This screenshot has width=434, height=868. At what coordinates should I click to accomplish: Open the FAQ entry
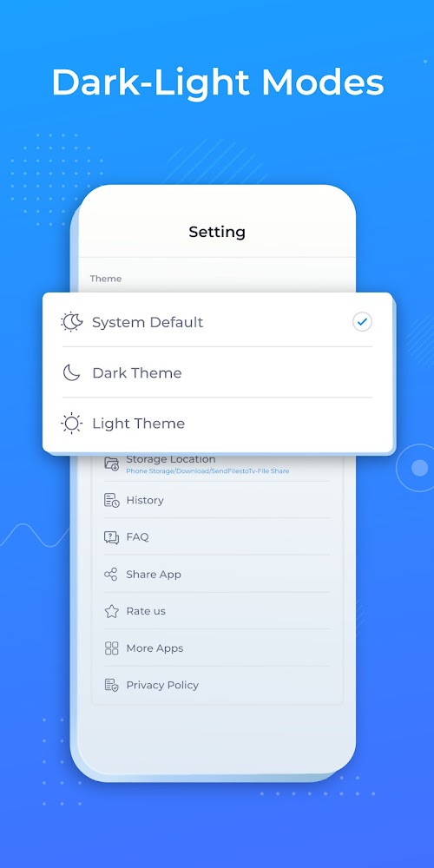(x=216, y=537)
